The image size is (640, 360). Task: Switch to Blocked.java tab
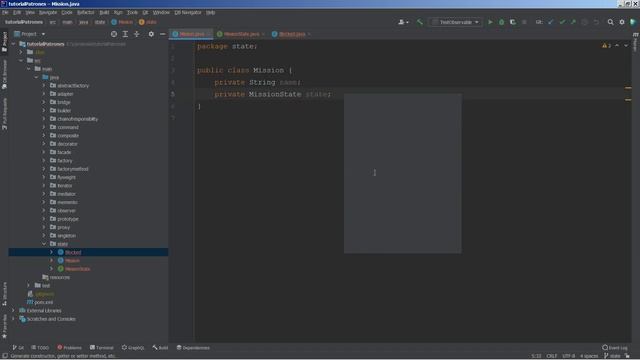[291, 34]
